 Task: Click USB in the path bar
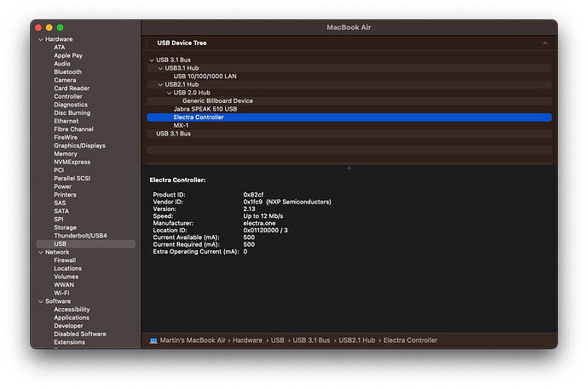[278, 340]
